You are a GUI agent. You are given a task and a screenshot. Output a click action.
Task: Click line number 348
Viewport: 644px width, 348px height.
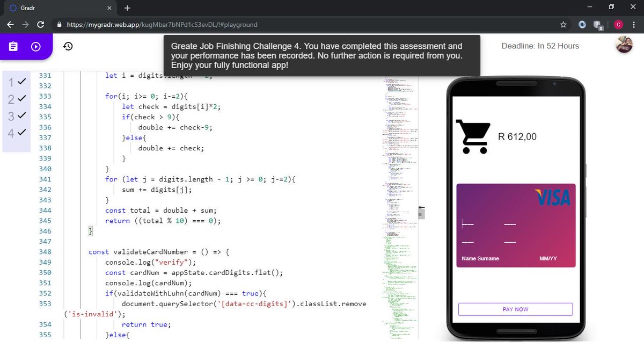[45, 252]
